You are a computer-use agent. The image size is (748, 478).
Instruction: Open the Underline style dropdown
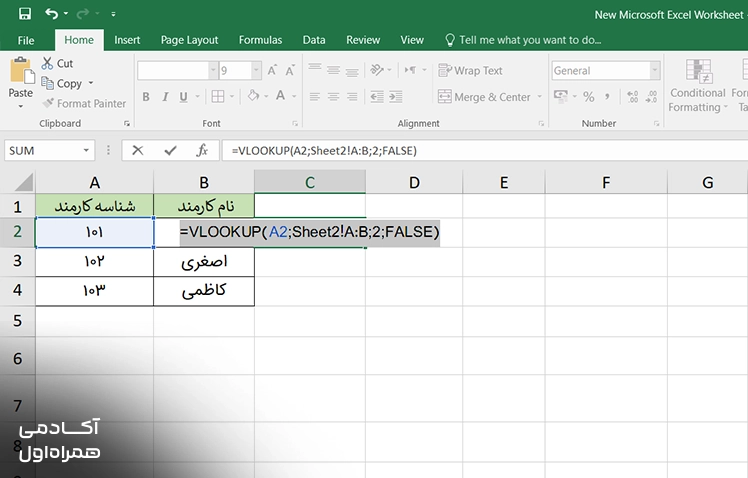(197, 97)
